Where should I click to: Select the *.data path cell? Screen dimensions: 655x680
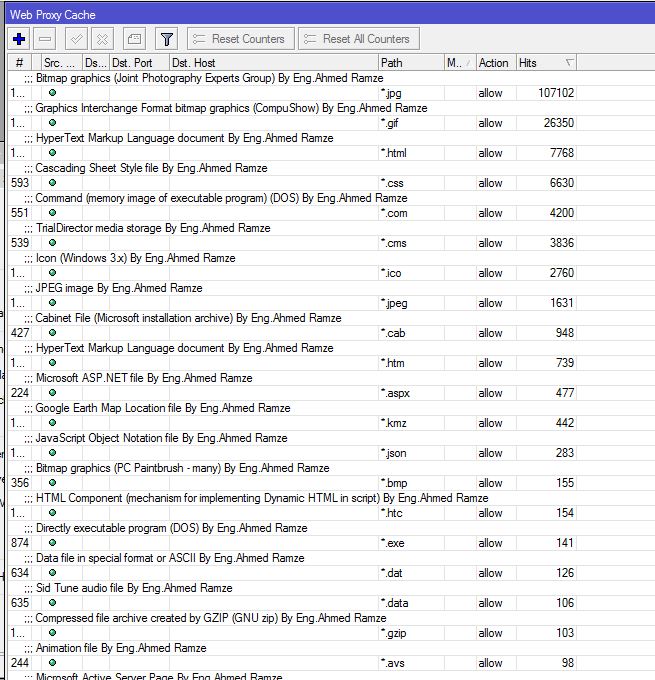(x=411, y=603)
